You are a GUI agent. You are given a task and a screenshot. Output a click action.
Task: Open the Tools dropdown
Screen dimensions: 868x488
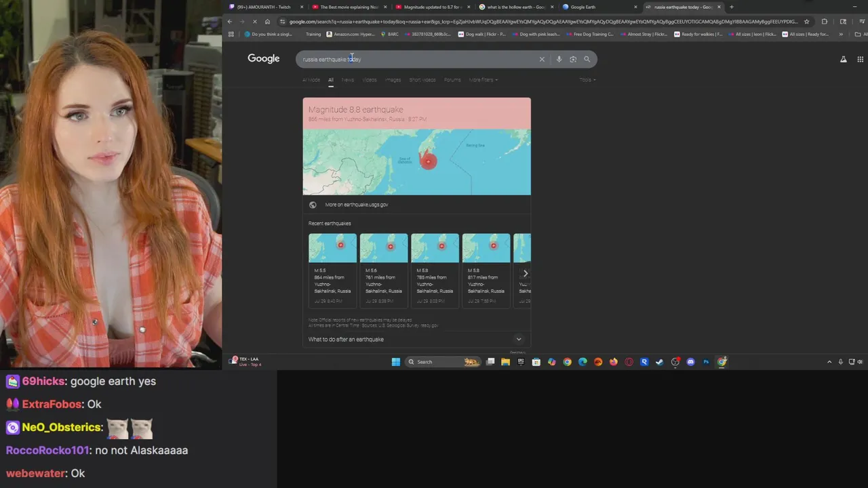point(587,80)
